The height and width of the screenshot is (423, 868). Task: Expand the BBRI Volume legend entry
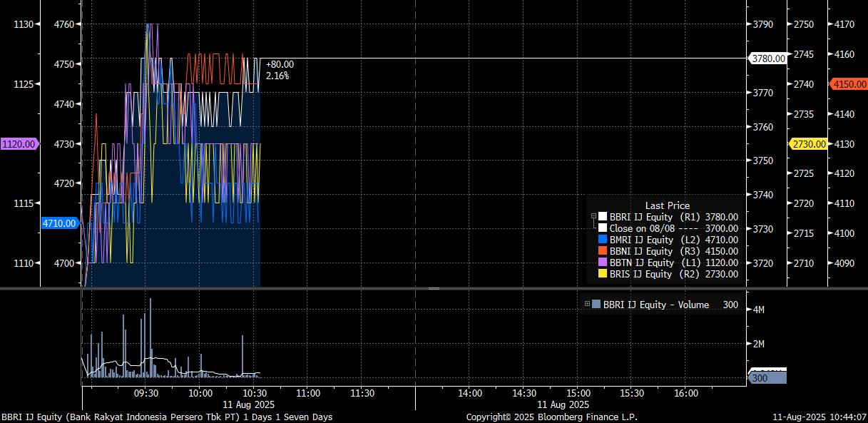[x=588, y=305]
